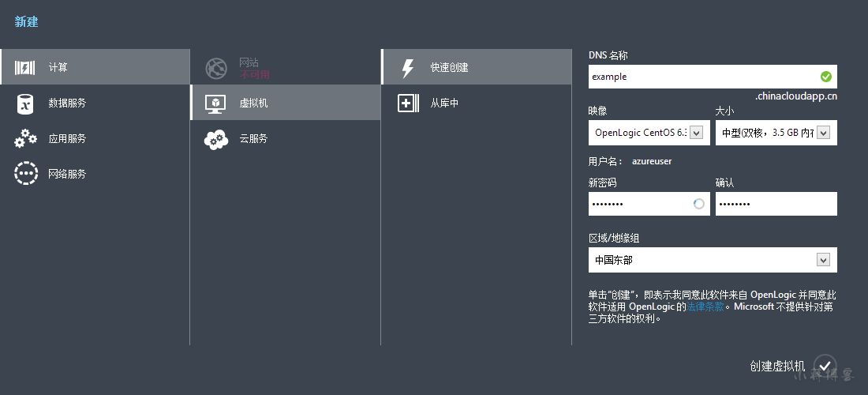Viewport: 868px width, 395px height.
Task: Select the 从库中 menu item
Action: 476,103
